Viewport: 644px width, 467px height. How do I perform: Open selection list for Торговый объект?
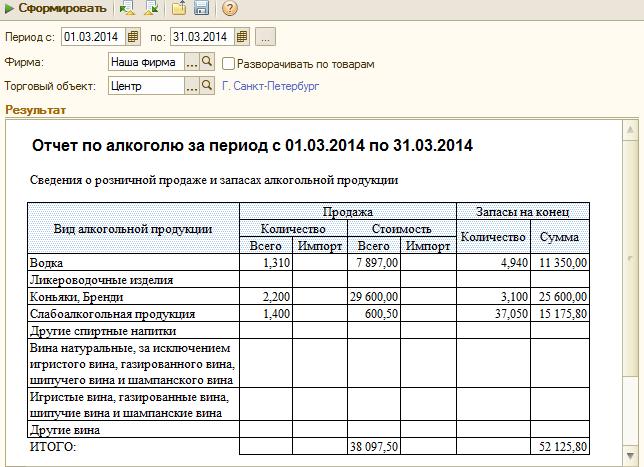[192, 86]
